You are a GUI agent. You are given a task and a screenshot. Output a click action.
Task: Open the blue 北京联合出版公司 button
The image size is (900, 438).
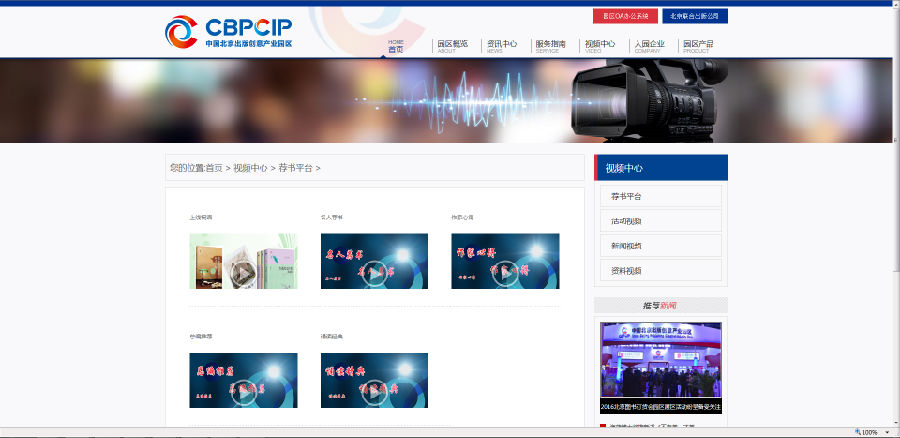695,16
